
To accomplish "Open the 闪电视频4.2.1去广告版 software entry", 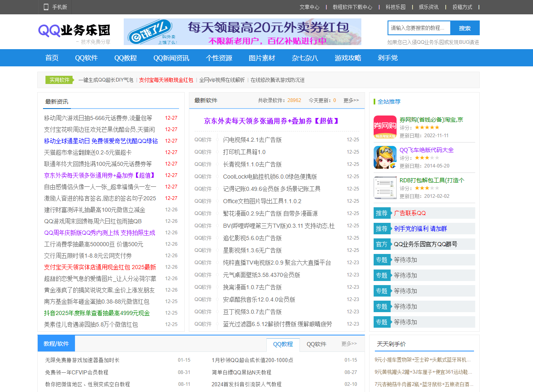I will click(252, 140).
